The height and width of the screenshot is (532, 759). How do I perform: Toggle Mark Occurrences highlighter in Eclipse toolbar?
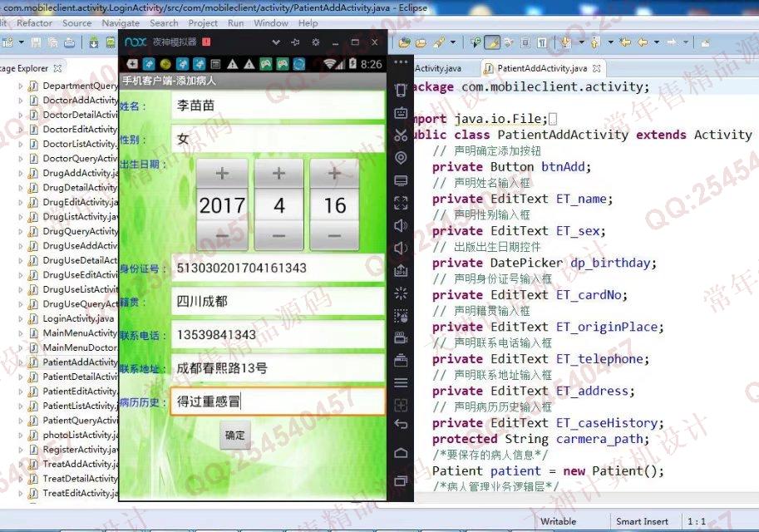(492, 42)
